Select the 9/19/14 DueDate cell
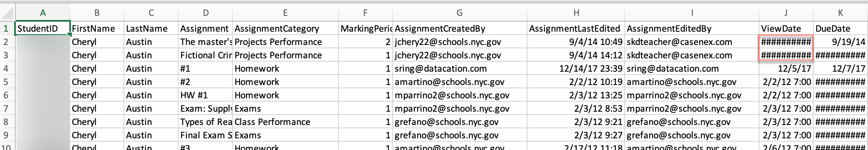The image size is (868, 150). [x=840, y=42]
